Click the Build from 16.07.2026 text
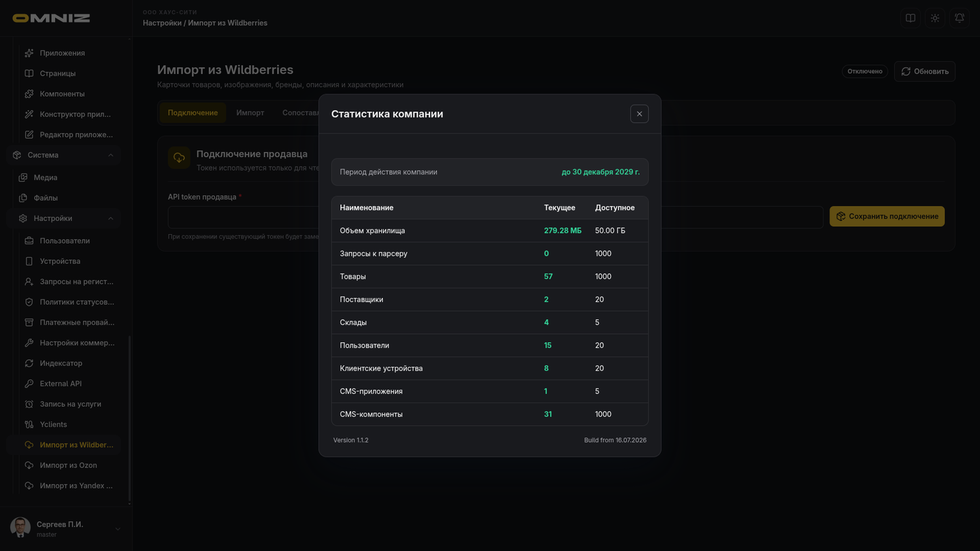The image size is (980, 551). (x=615, y=440)
